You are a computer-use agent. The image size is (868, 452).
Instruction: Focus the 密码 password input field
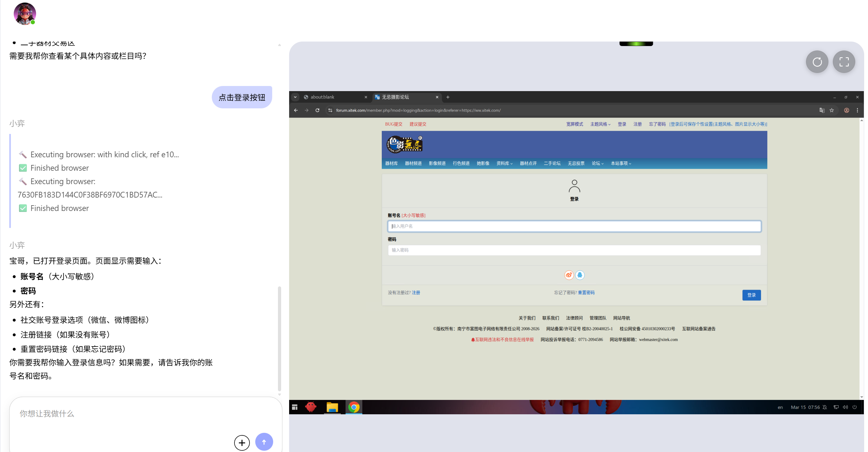(x=574, y=250)
